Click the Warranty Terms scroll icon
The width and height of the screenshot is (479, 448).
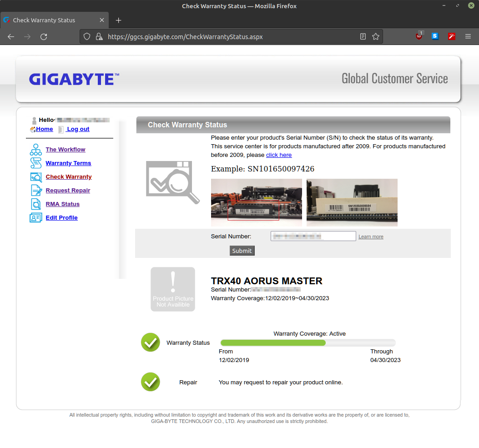pos(36,163)
